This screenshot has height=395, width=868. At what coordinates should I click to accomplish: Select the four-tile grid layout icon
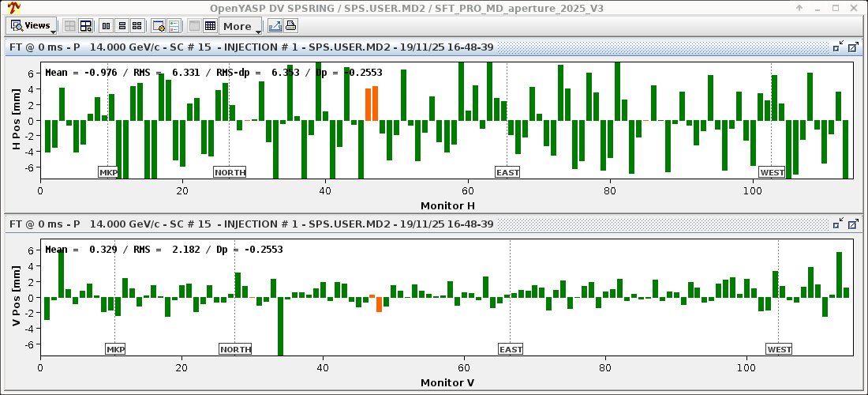[x=137, y=26]
